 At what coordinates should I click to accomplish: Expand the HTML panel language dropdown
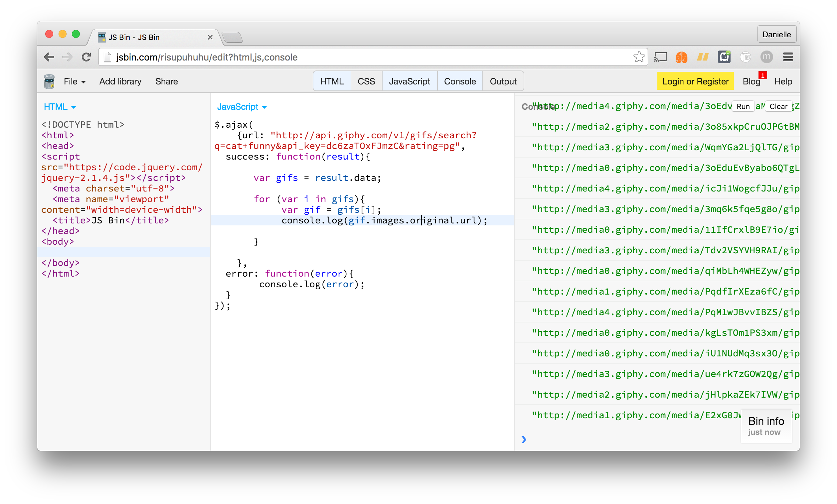point(60,107)
